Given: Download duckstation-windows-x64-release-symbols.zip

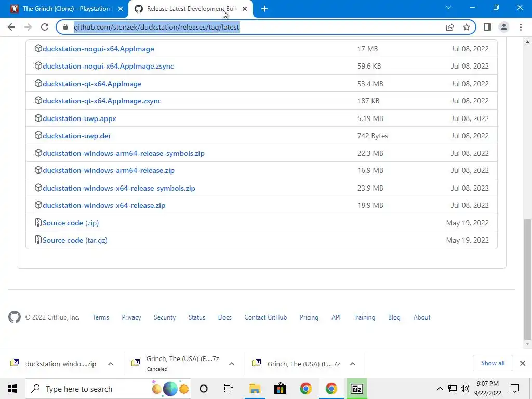Looking at the screenshot, I should coord(119,188).
